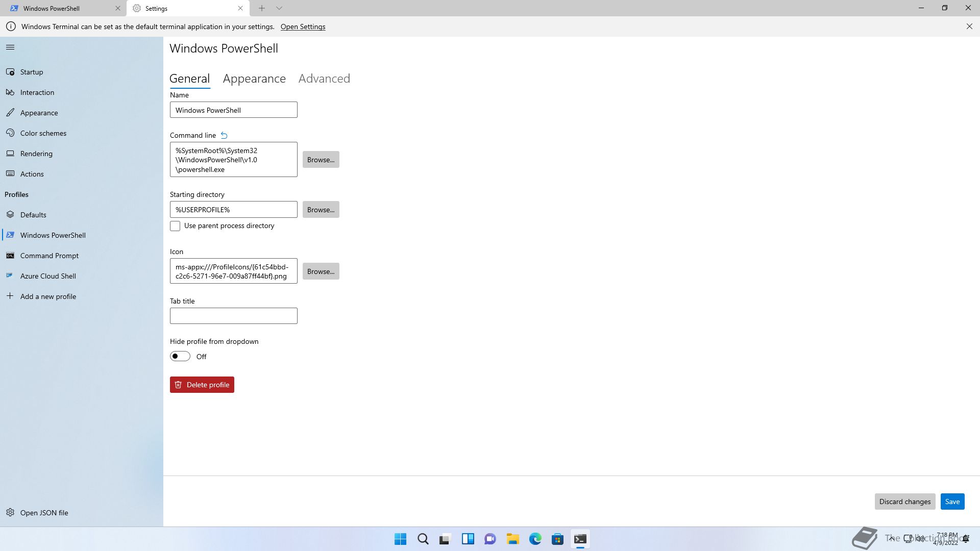Open the Windows Start menu
This screenshot has width=980, height=551.
tap(401, 539)
